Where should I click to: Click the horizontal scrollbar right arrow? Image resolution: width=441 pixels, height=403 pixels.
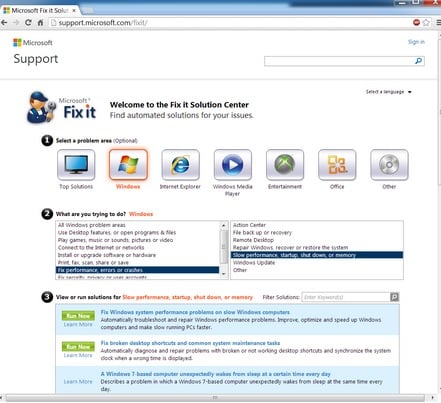tap(432, 398)
